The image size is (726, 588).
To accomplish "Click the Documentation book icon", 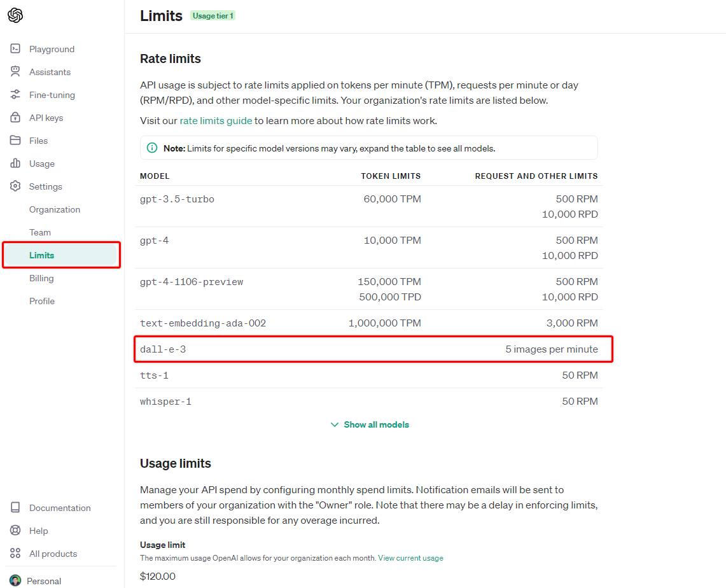I will pyautogui.click(x=15, y=507).
